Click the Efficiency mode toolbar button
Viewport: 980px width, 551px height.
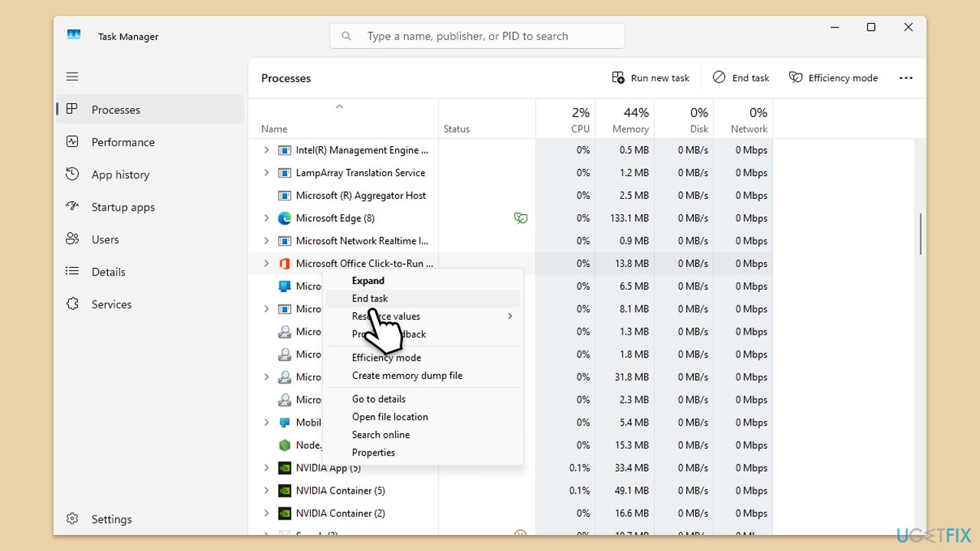pos(833,78)
